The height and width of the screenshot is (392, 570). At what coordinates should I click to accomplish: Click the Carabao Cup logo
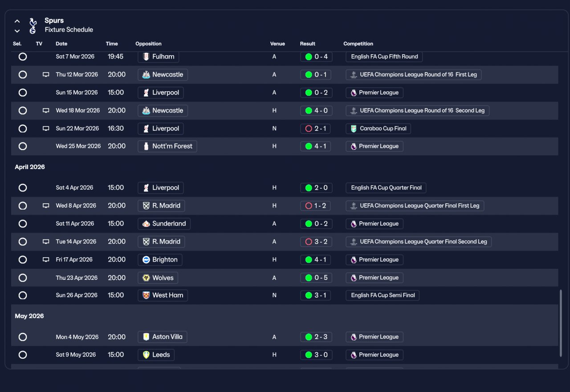click(354, 129)
